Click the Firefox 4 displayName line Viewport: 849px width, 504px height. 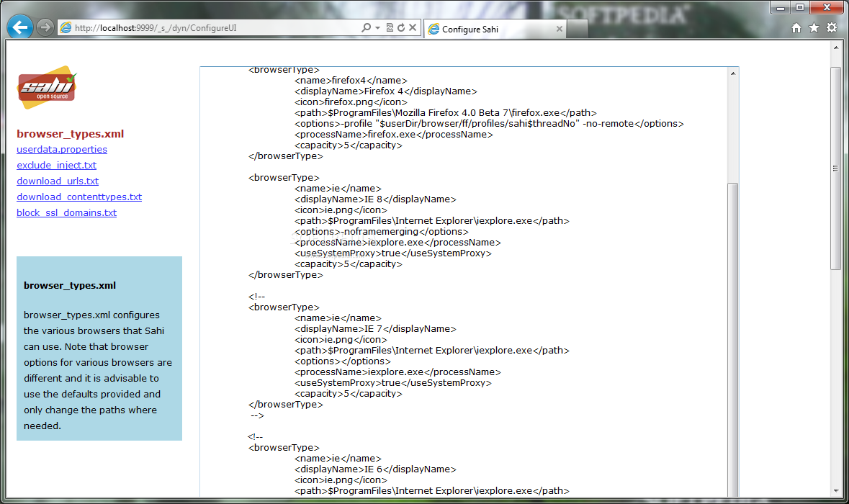386,91
